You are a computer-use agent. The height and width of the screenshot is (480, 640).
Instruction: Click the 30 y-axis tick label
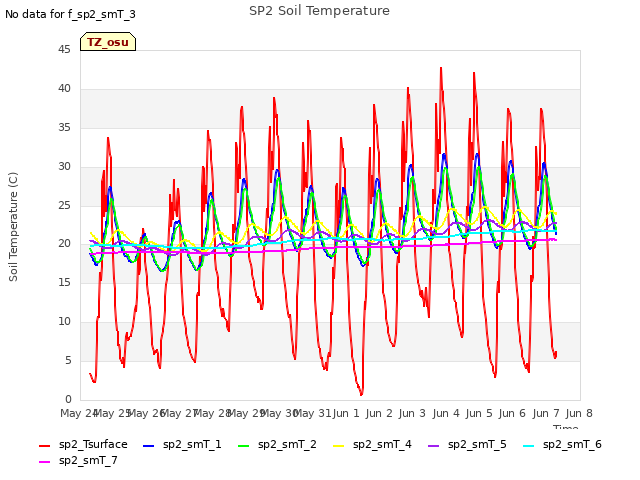coord(64,166)
